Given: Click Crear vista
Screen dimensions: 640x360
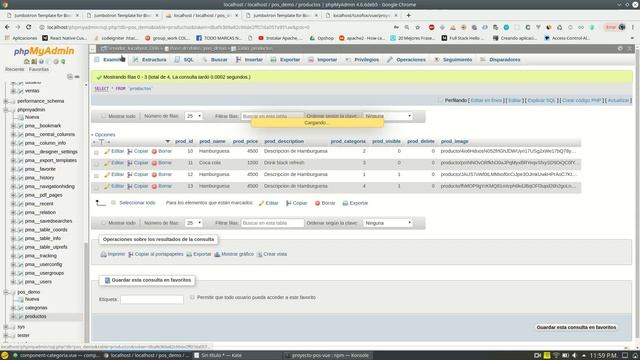Looking at the screenshot, I should coord(272,254).
